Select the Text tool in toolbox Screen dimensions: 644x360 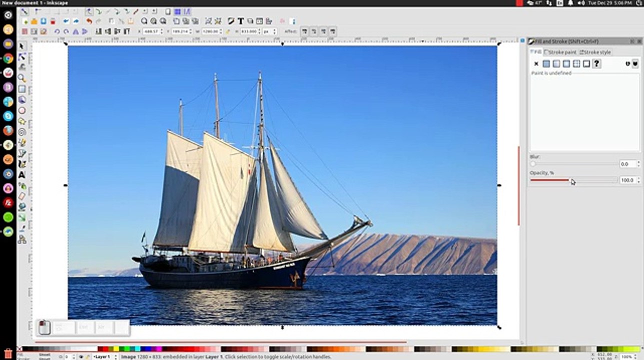pyautogui.click(x=22, y=175)
